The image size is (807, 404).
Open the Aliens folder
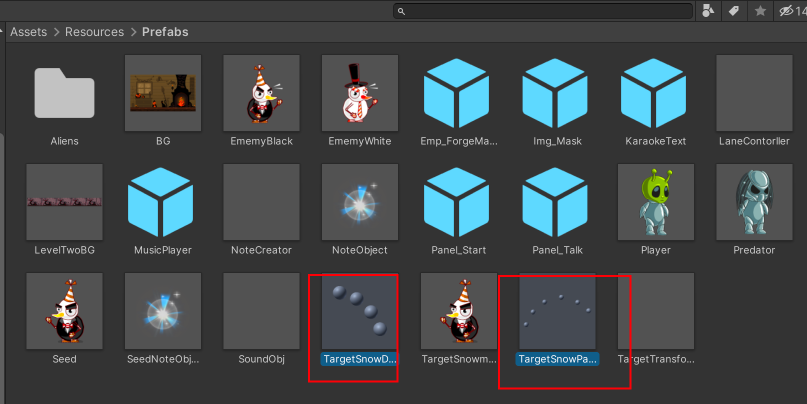(64, 93)
